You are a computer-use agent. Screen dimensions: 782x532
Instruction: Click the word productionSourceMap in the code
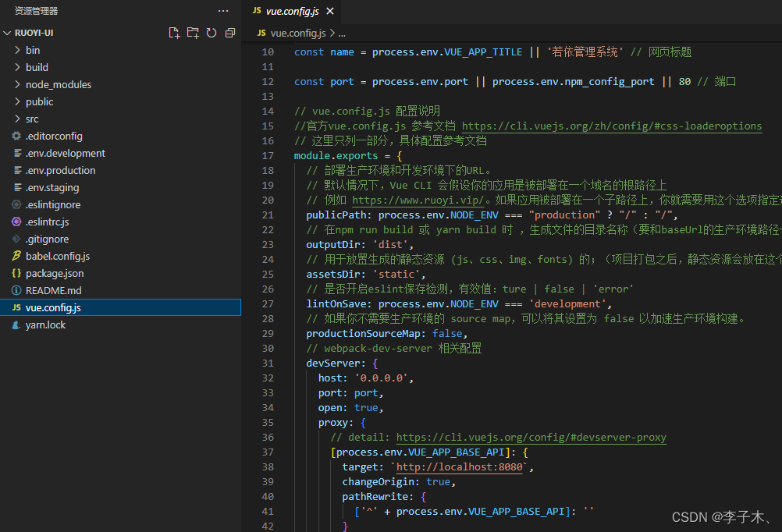(363, 334)
